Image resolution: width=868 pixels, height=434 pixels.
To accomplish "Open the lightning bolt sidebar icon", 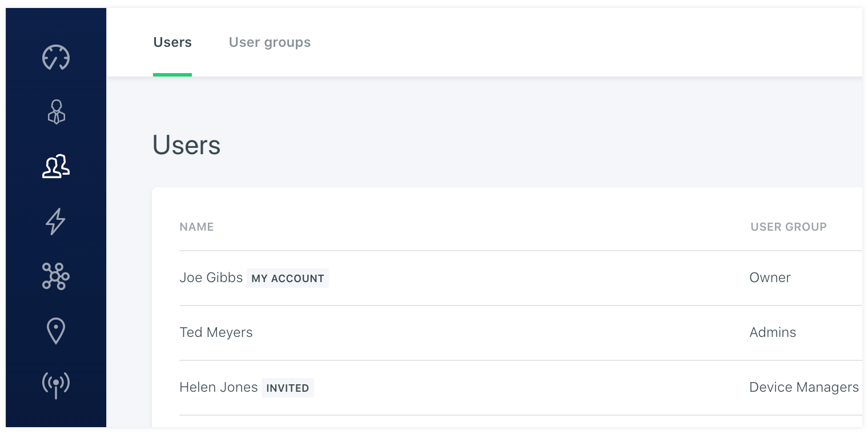I will (56, 222).
